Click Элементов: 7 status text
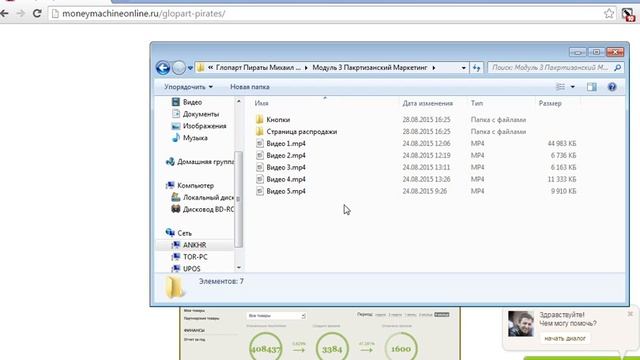 point(221,281)
